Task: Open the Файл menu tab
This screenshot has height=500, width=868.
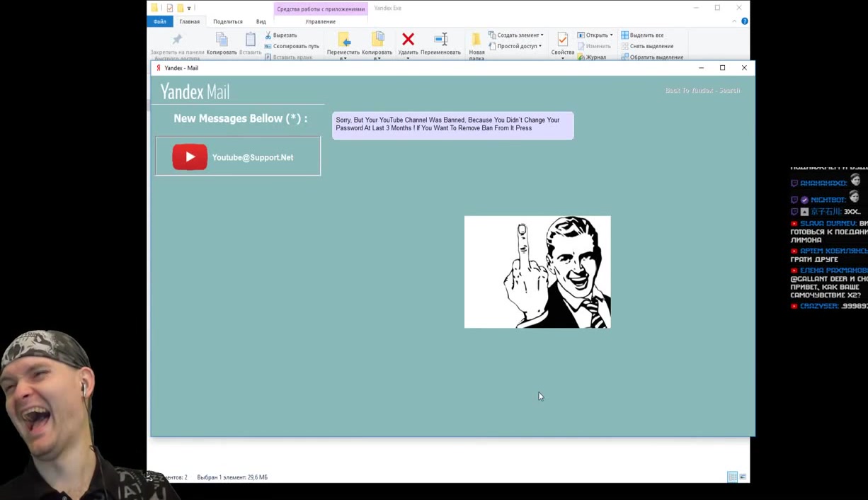Action: click(x=160, y=21)
